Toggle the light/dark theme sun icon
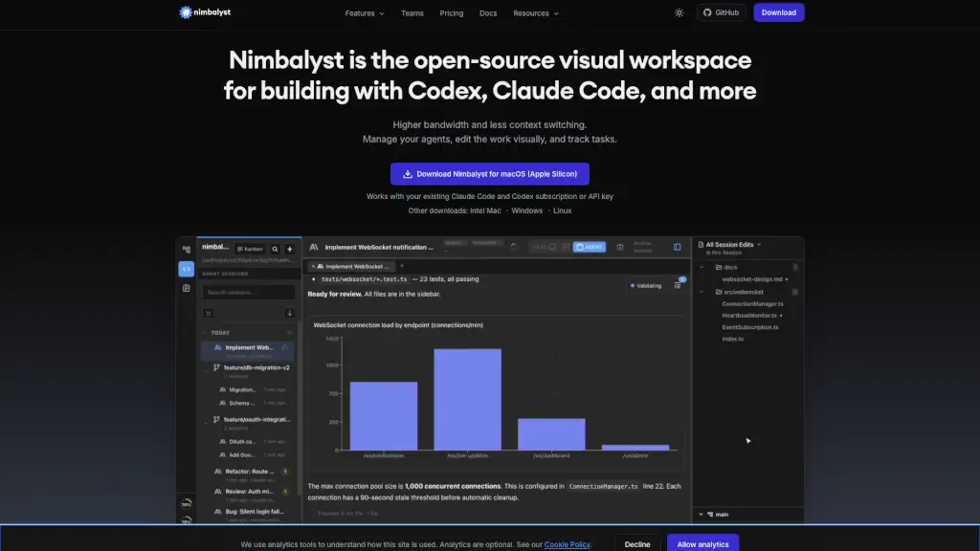980x551 pixels. (679, 12)
